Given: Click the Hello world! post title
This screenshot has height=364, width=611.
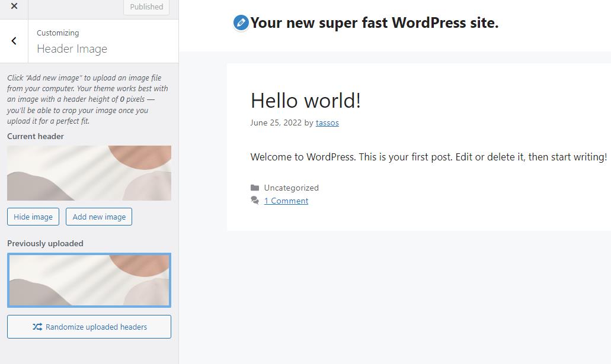Looking at the screenshot, I should click(306, 101).
